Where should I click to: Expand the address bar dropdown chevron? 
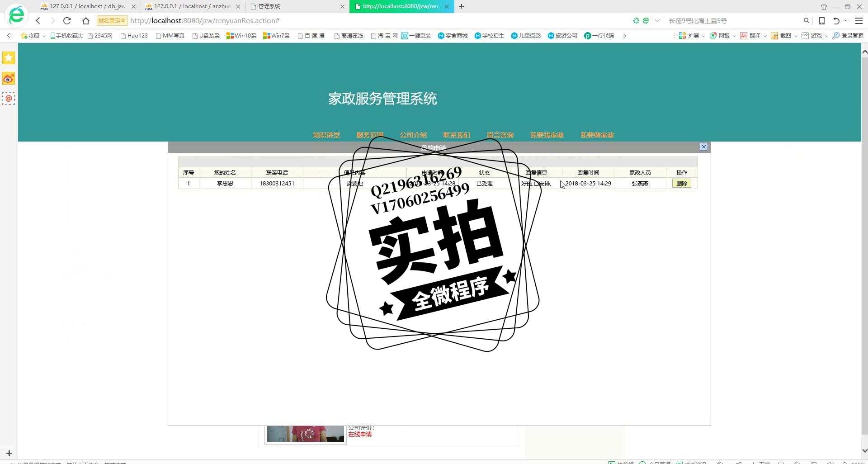[x=658, y=20]
